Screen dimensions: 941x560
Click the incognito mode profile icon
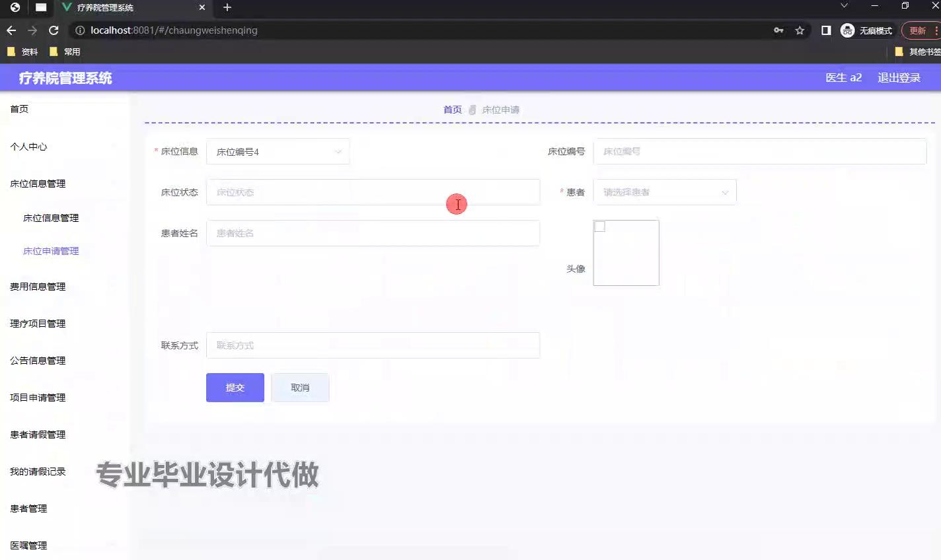pos(847,30)
